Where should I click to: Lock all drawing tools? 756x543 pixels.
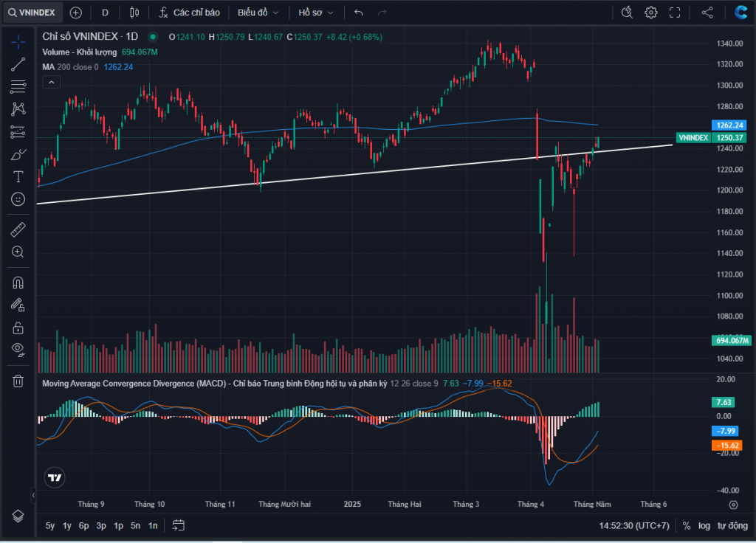point(18,328)
